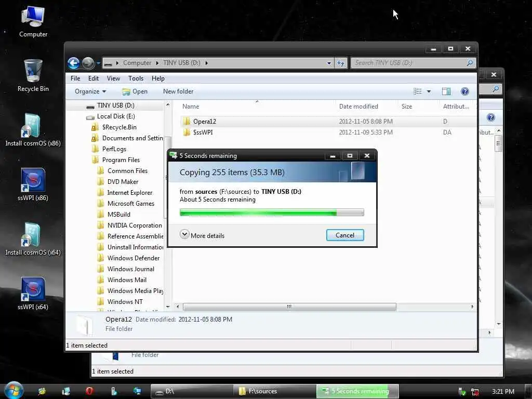Sort by the Size column header

click(406, 106)
